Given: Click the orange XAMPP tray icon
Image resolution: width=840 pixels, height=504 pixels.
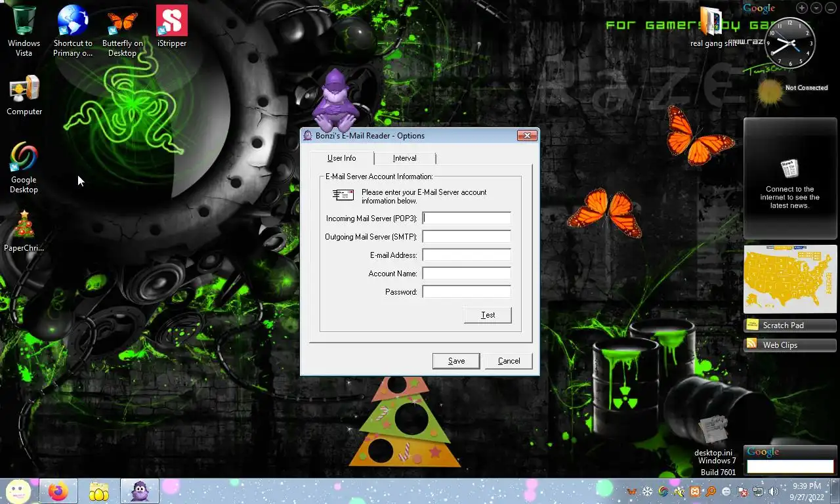Looking at the screenshot, I should click(x=695, y=492).
